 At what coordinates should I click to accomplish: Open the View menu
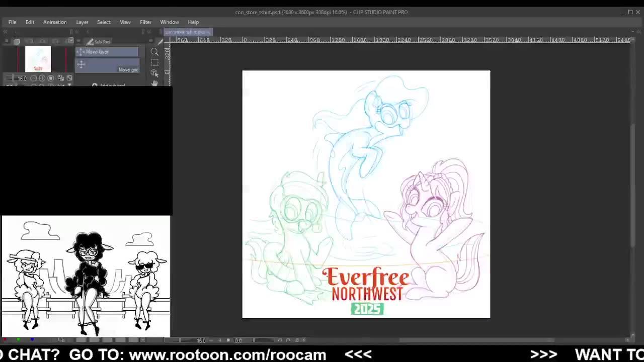tap(125, 22)
